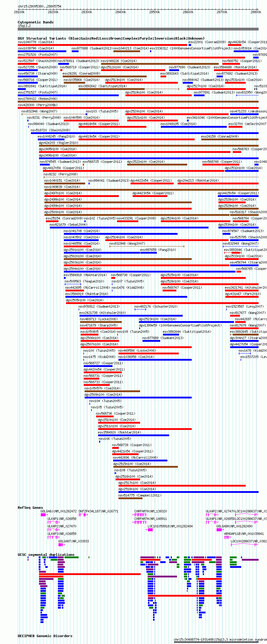Select variant nsv1049226 (Coe2014)
267x644 pixels.
[x=160, y=64]
